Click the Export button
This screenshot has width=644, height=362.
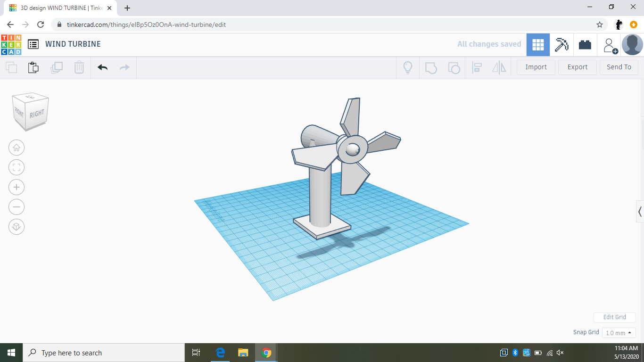(x=577, y=67)
